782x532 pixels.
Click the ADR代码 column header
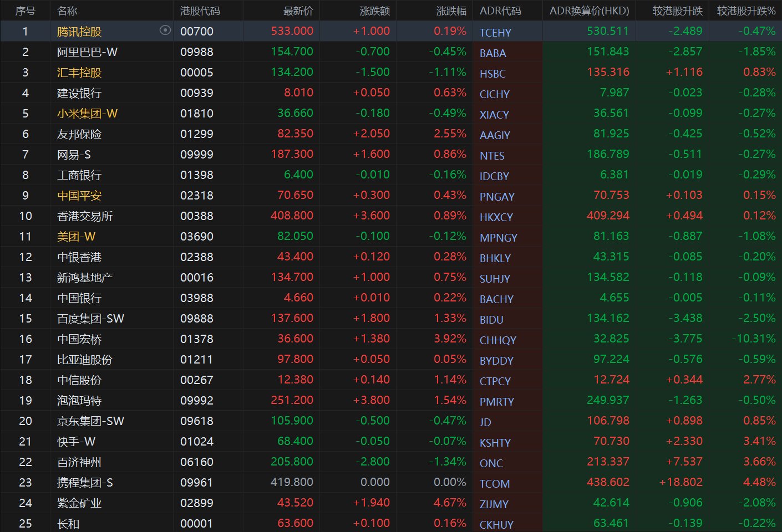pyautogui.click(x=500, y=11)
